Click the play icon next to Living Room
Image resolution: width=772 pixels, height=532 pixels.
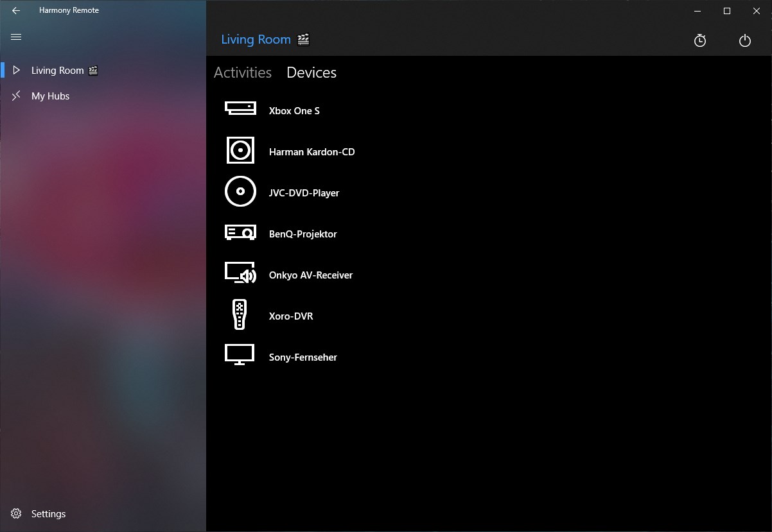point(16,70)
